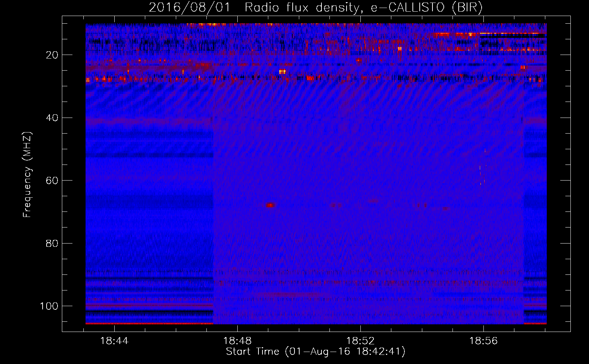Image resolution: width=589 pixels, height=364 pixels.
Task: Click the 40 frequency tick label
Action: (x=52, y=118)
